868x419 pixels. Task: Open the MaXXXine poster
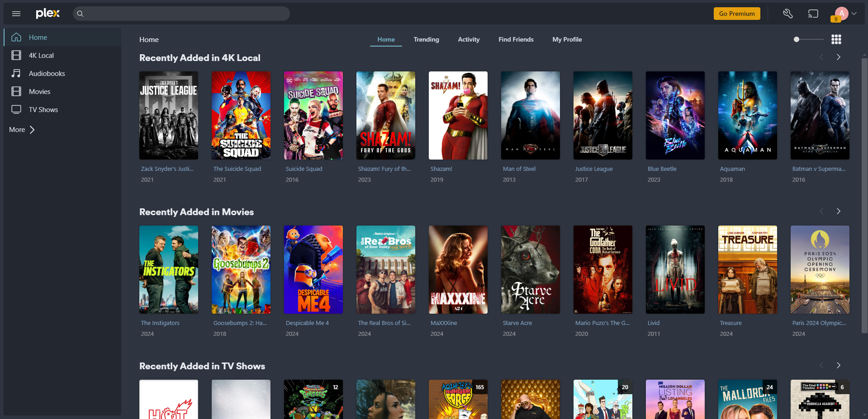458,269
